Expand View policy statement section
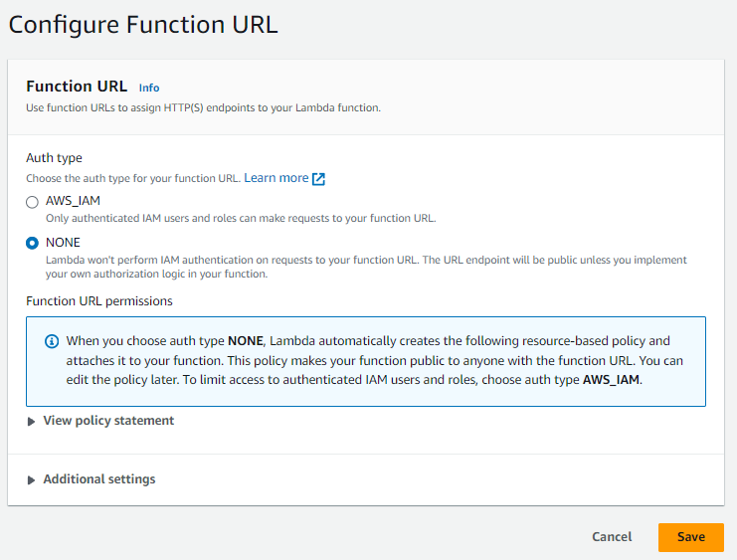Viewport: 737px width, 560px height. pos(108,421)
